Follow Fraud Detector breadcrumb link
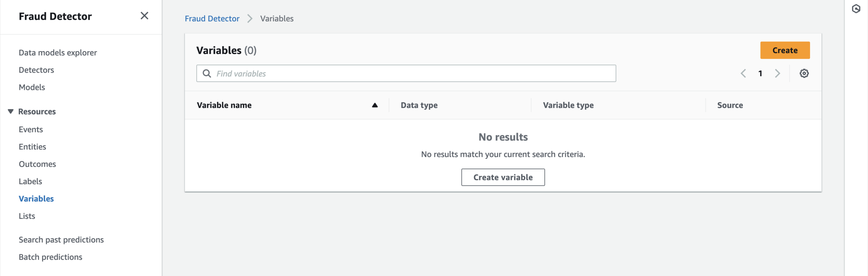868x276 pixels. [x=212, y=18]
